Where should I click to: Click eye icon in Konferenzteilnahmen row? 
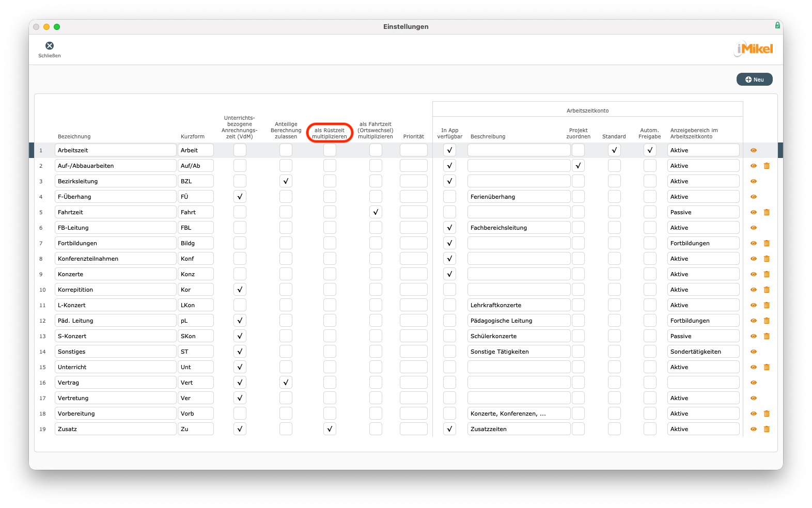pyautogui.click(x=754, y=259)
